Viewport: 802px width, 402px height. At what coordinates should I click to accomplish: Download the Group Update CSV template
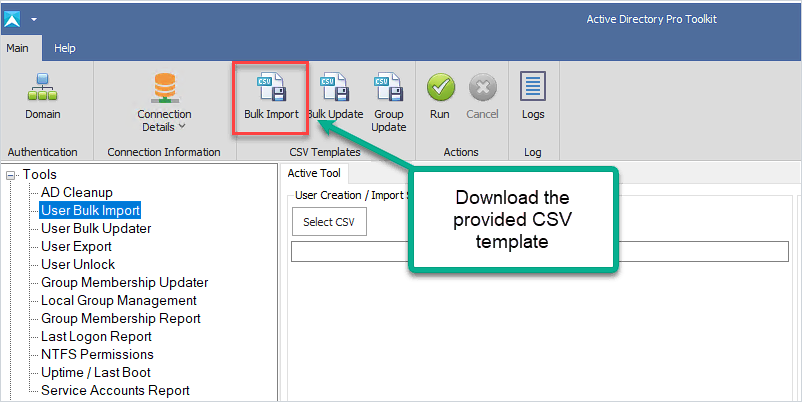coord(389,102)
